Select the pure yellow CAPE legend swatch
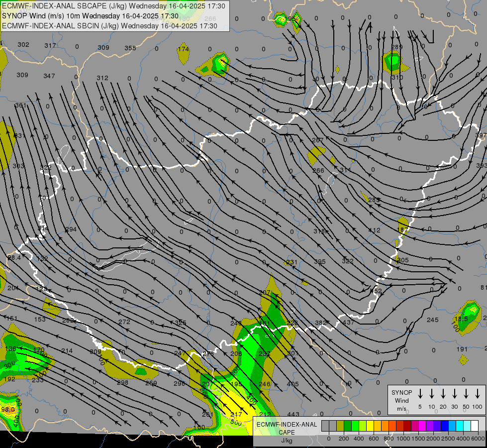 370,426
